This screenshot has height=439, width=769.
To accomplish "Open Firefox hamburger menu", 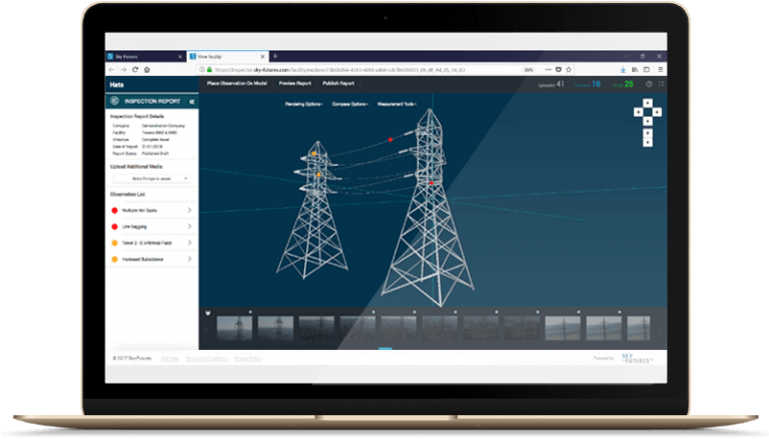I will [660, 70].
